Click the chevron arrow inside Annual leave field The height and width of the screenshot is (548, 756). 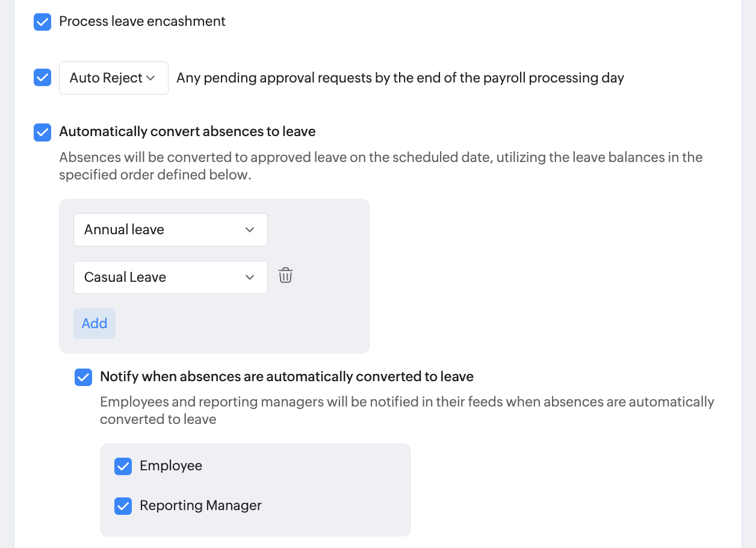(x=250, y=229)
